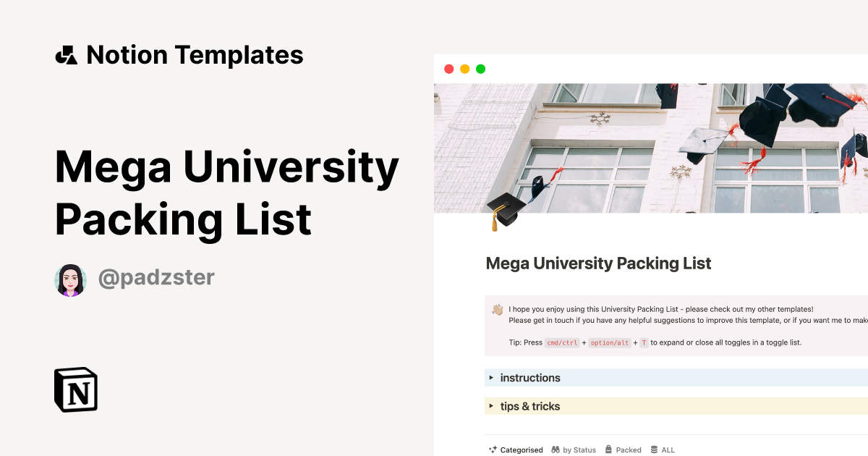Click the binoculars icon beside by Status

click(x=556, y=449)
